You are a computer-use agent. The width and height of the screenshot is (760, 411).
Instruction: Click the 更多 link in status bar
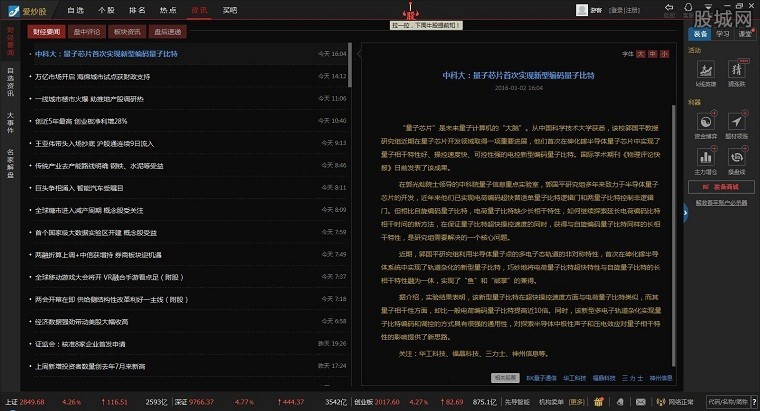tap(576, 402)
